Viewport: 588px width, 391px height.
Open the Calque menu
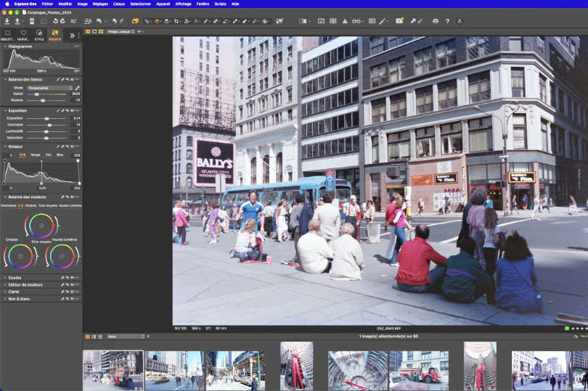click(119, 4)
